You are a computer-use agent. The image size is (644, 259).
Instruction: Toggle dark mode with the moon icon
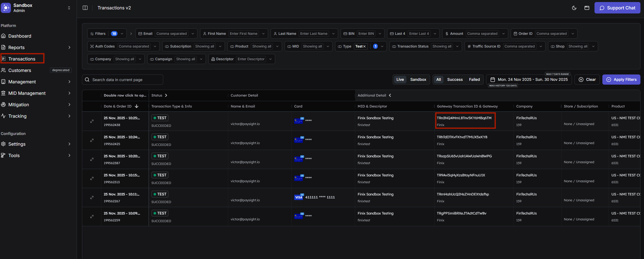pyautogui.click(x=574, y=8)
